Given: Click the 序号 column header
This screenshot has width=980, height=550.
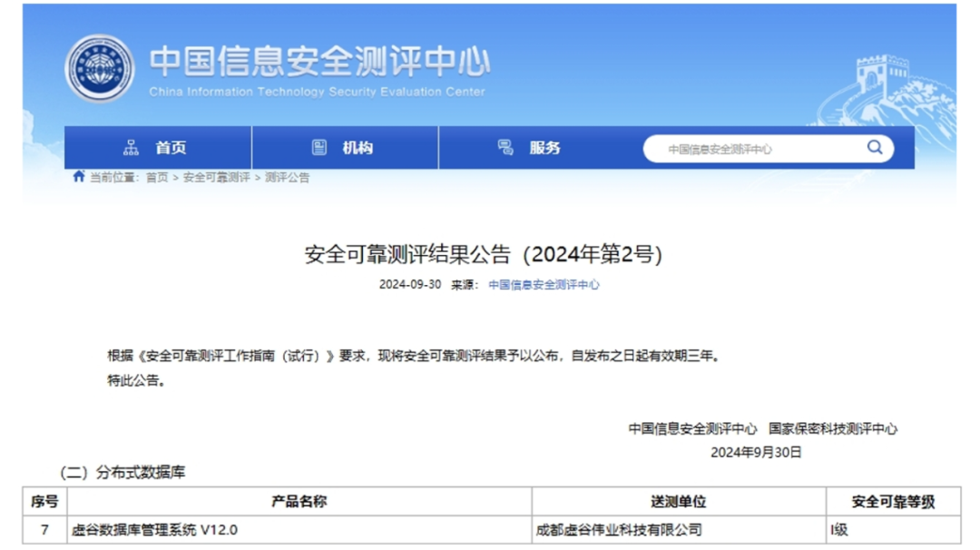Looking at the screenshot, I should point(44,501).
